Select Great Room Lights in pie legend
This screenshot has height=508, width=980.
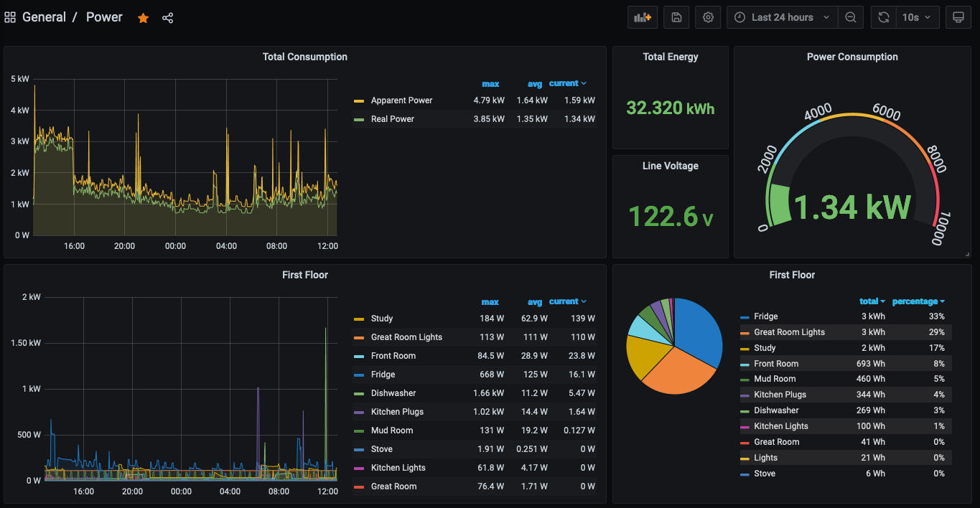[789, 332]
